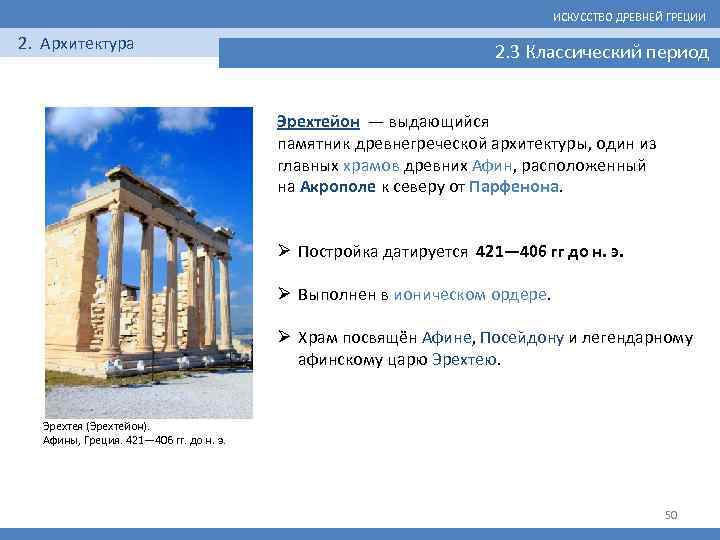Follow the ионическом ордере link

coord(470,295)
